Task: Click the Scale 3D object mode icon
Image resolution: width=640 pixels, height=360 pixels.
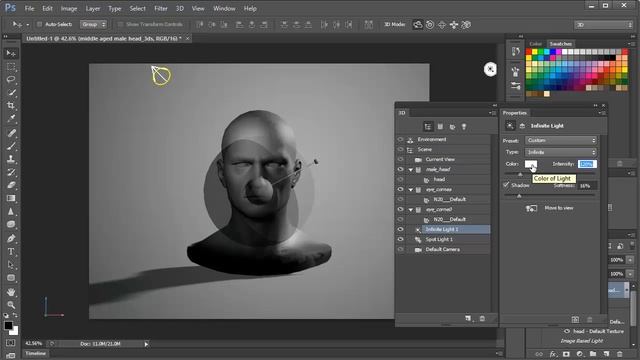Action: pos(466,24)
